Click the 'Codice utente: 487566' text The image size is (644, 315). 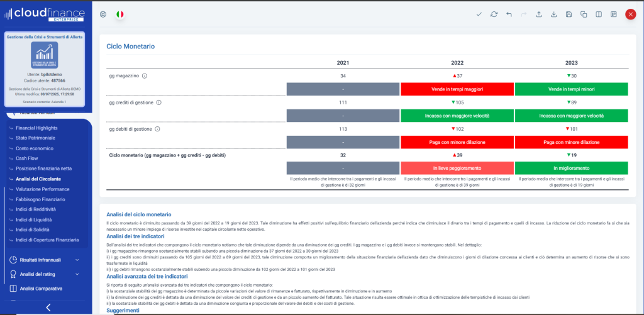click(x=45, y=81)
